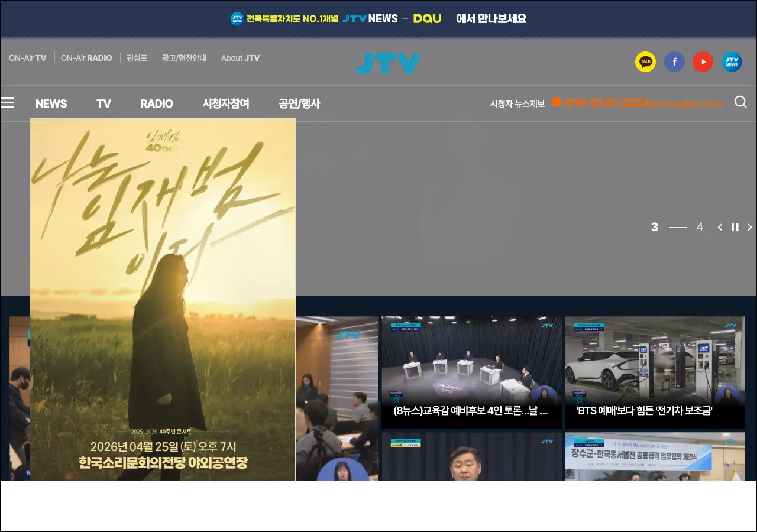Open the NEWS menu
The width and height of the screenshot is (757, 532).
tap(51, 104)
